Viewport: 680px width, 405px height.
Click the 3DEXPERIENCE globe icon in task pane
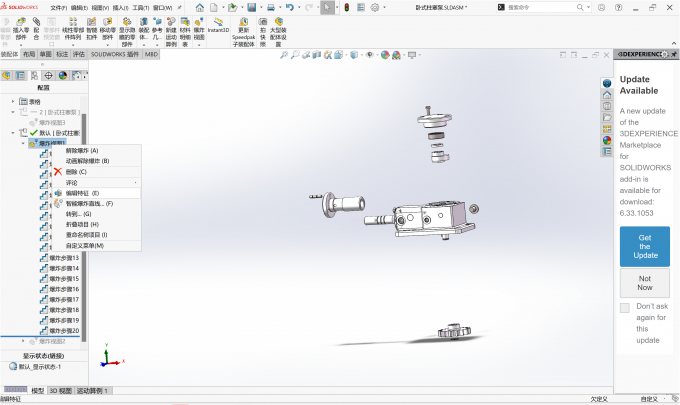tap(607, 83)
